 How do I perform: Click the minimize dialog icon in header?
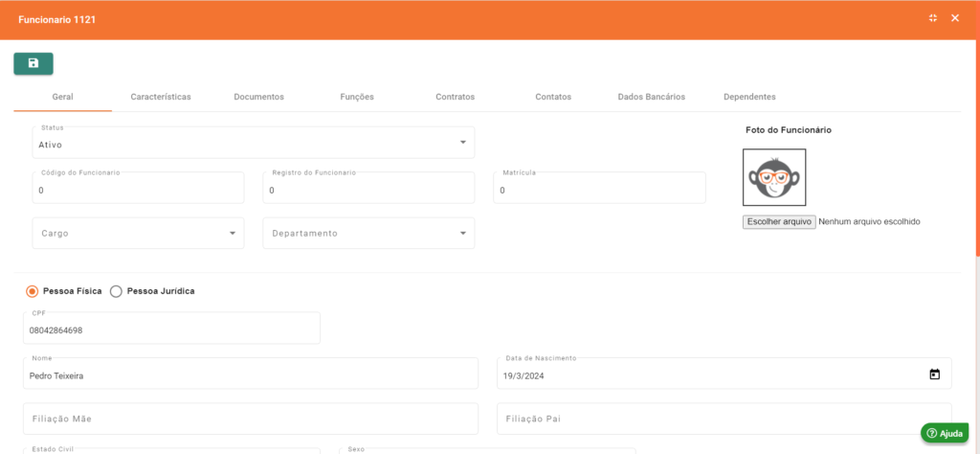coord(933,19)
